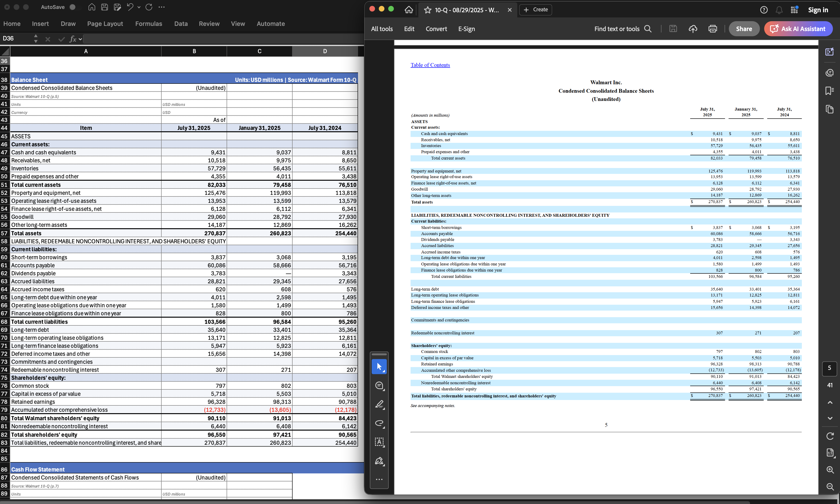The width and height of the screenshot is (840, 504).
Task: Expand the formula fx function dropdown
Action: coord(80,39)
